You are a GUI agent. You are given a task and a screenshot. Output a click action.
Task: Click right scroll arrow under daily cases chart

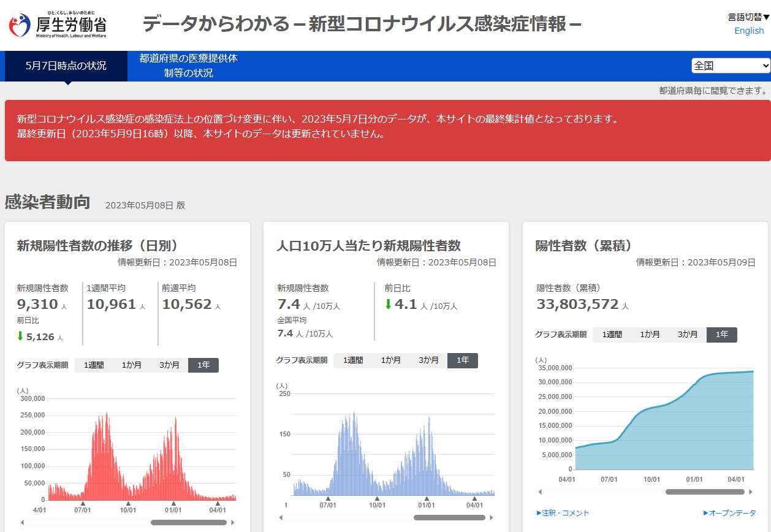[x=233, y=523]
